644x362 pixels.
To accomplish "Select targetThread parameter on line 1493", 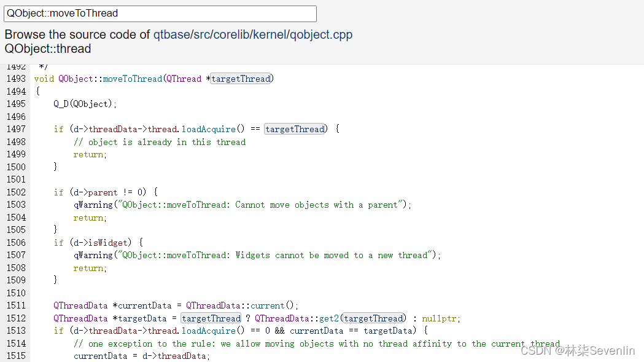I will [x=241, y=79].
